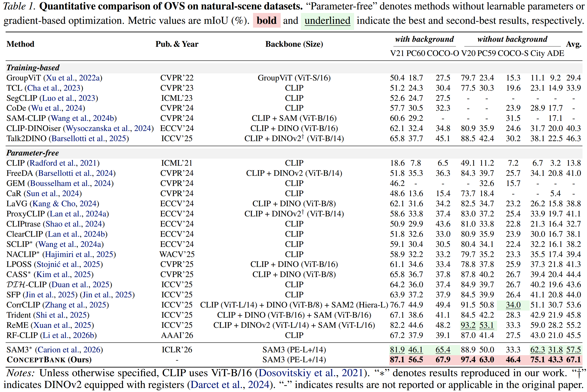Click the 'without background' group header
Viewport: 587px width, 392px height.
[x=512, y=39]
